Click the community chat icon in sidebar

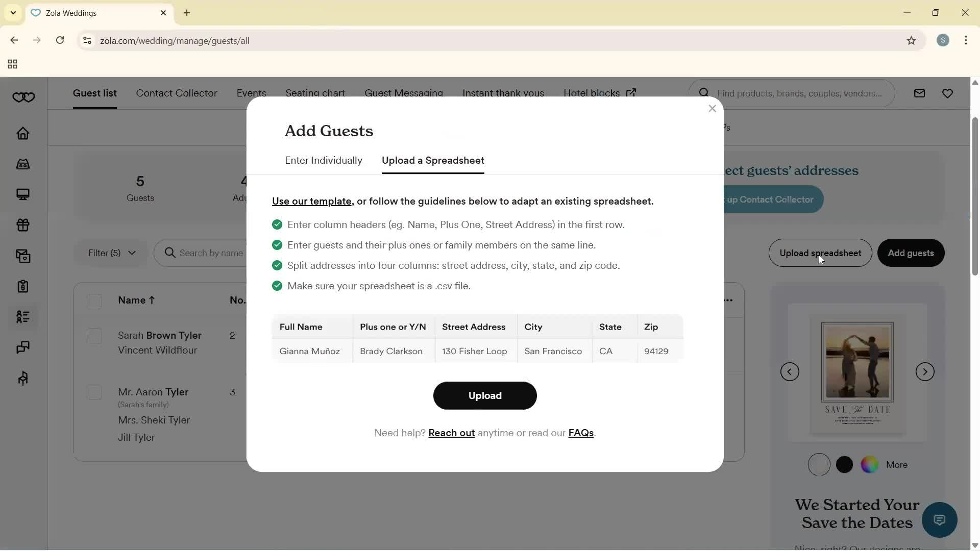(23, 347)
